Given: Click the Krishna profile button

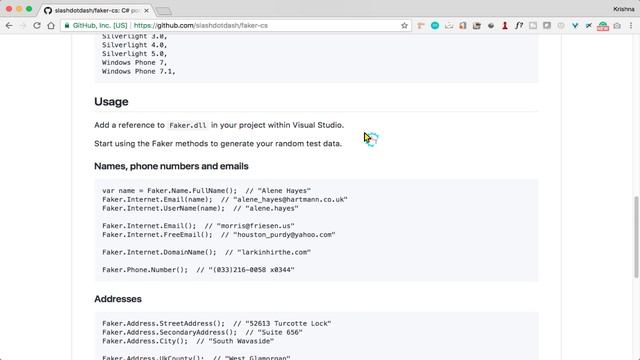Looking at the screenshot, I should click(624, 9).
